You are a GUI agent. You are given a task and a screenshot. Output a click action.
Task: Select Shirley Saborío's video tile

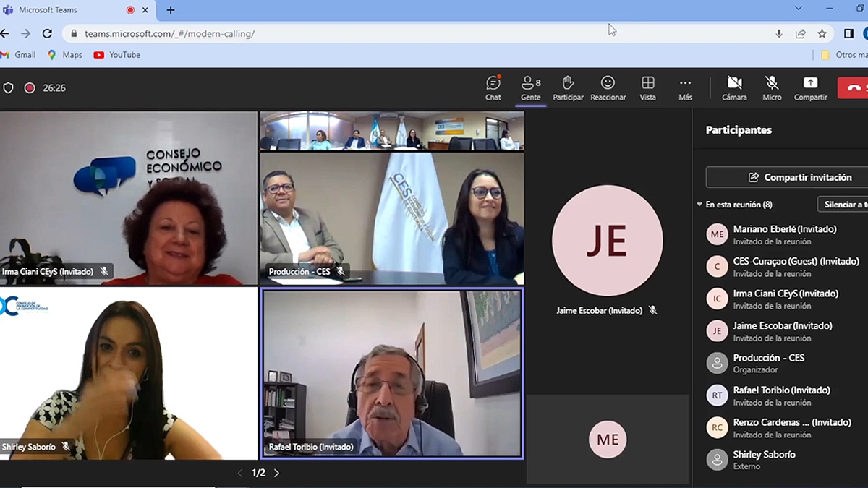tap(128, 373)
